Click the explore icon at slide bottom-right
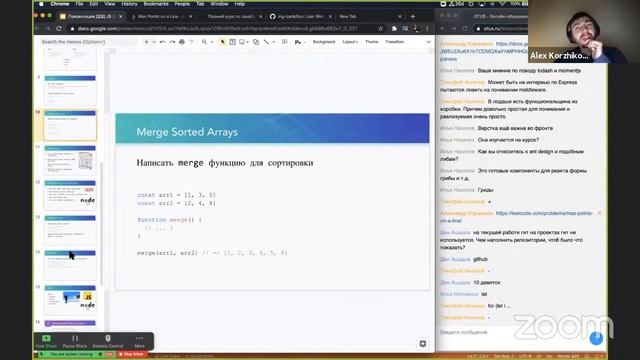 pyautogui.click(x=423, y=344)
